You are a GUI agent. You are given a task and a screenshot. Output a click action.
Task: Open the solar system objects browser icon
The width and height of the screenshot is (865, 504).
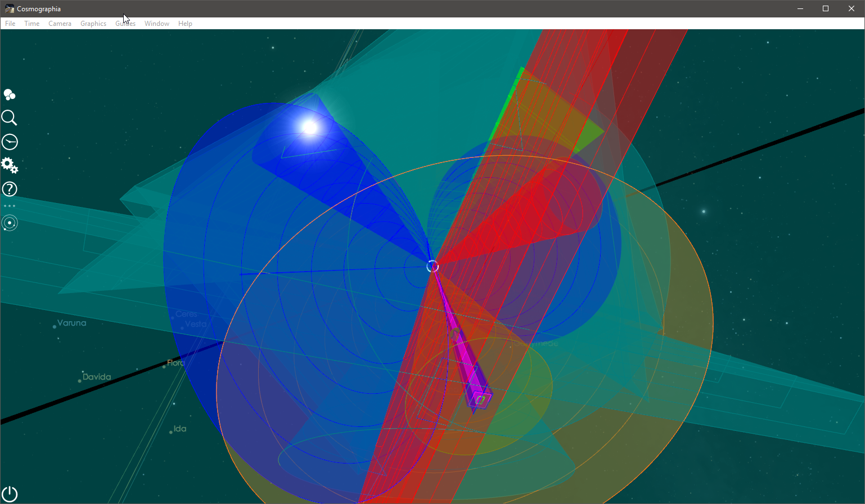[10, 94]
